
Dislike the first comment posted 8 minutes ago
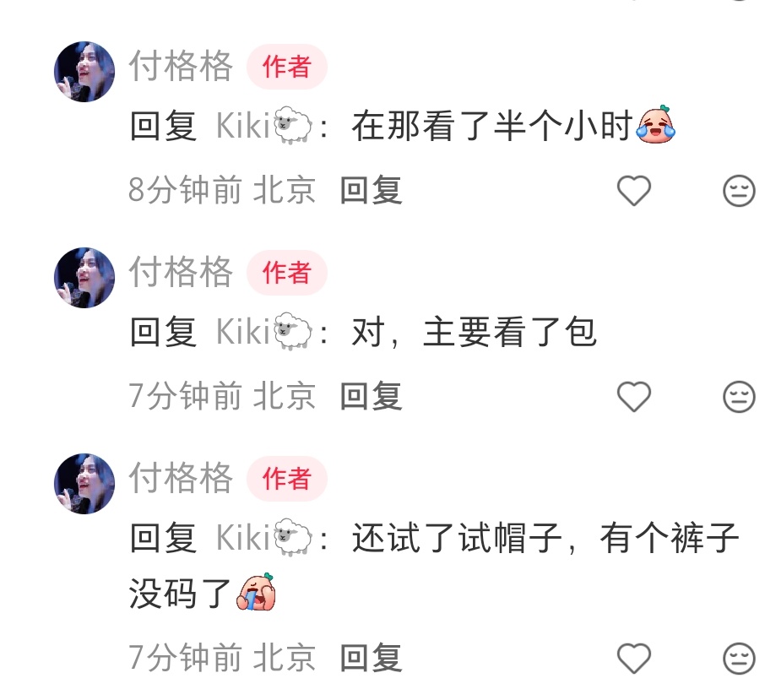coord(739,190)
